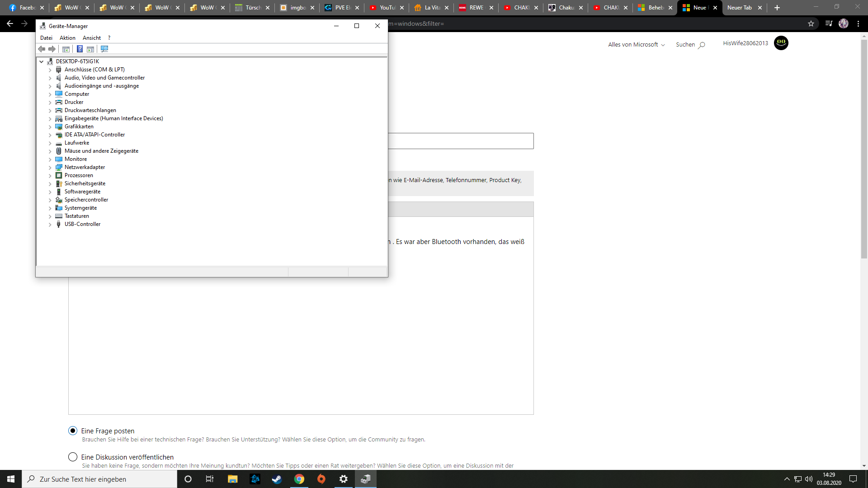Click the forward arrow in Geräte-Manager toolbar
This screenshot has width=868, height=488.
(x=52, y=49)
